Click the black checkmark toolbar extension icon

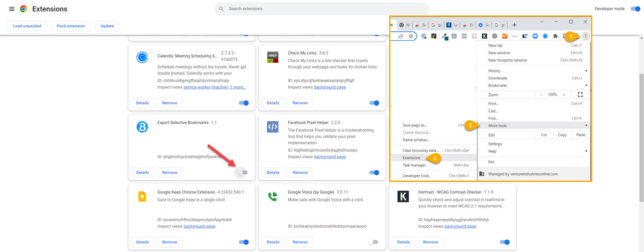coord(434,36)
